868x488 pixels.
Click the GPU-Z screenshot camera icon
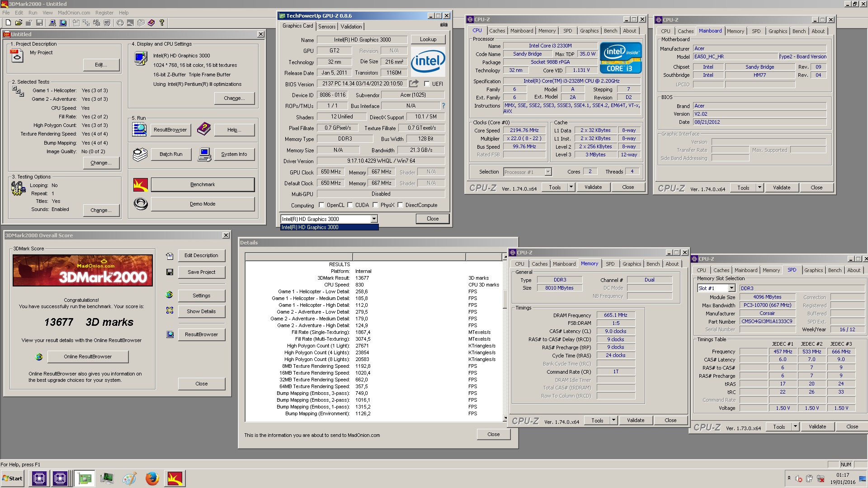[x=444, y=25]
